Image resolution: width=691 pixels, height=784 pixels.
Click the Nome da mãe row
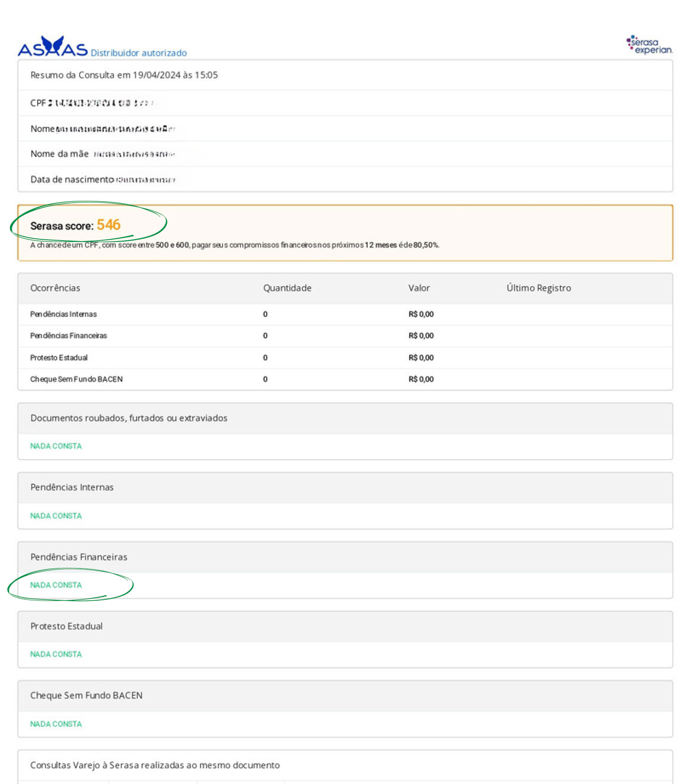pos(103,154)
